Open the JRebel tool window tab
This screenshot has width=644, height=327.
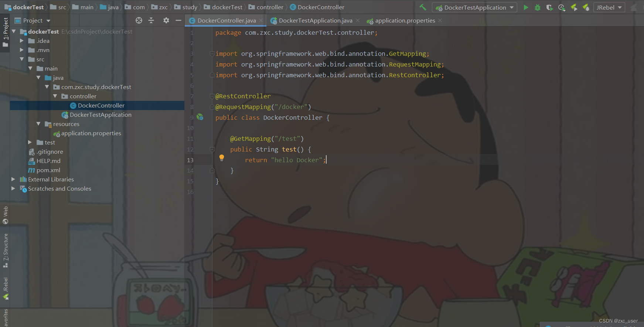point(5,288)
